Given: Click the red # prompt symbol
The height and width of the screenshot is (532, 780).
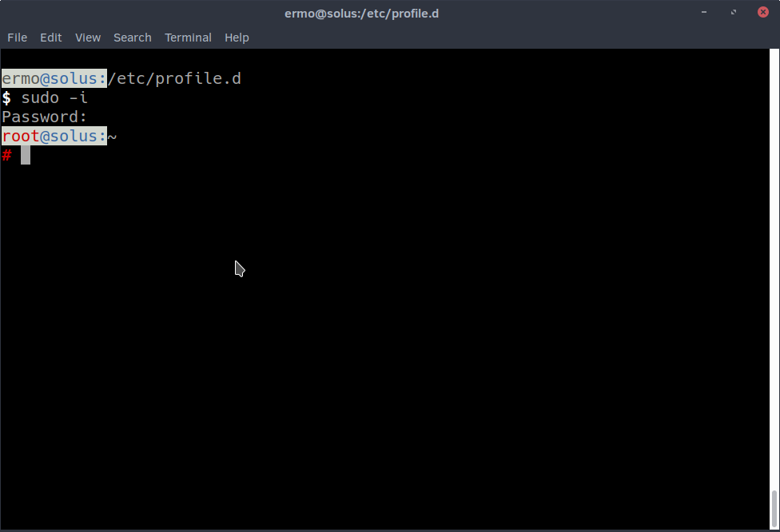Looking at the screenshot, I should click(x=6, y=155).
